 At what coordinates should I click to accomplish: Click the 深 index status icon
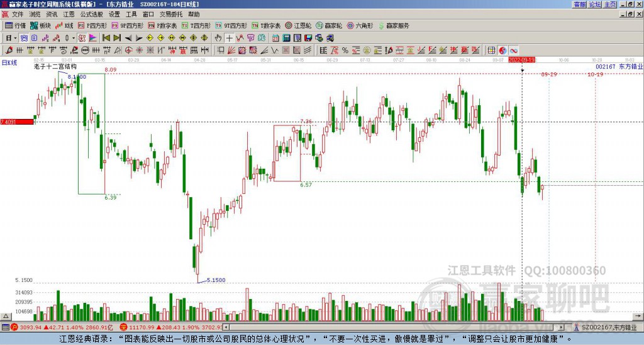coord(124,327)
